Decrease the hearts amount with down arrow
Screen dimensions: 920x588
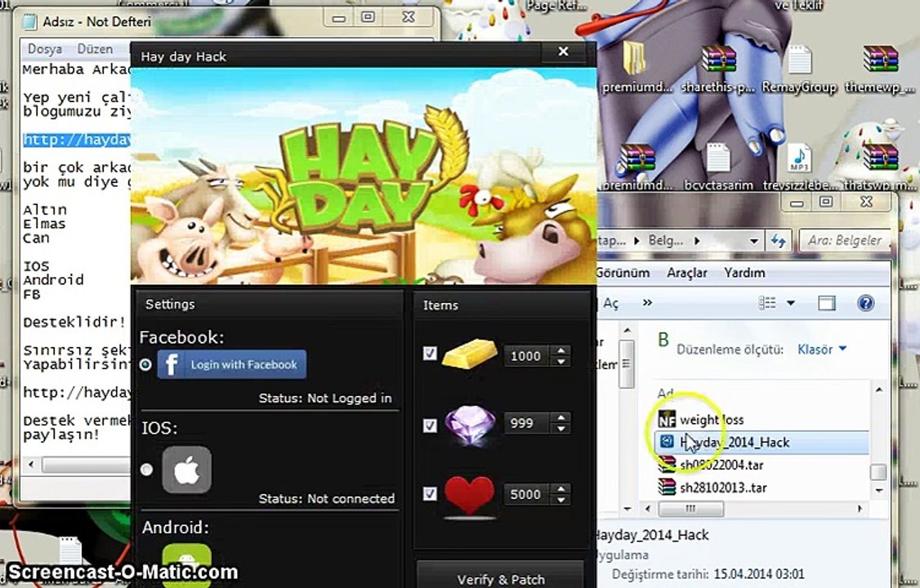click(x=561, y=500)
